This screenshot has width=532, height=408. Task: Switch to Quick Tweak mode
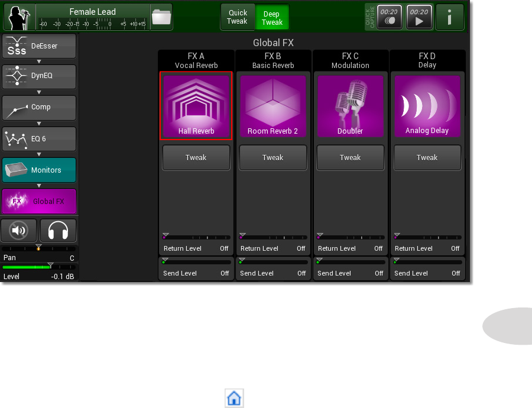coord(238,17)
